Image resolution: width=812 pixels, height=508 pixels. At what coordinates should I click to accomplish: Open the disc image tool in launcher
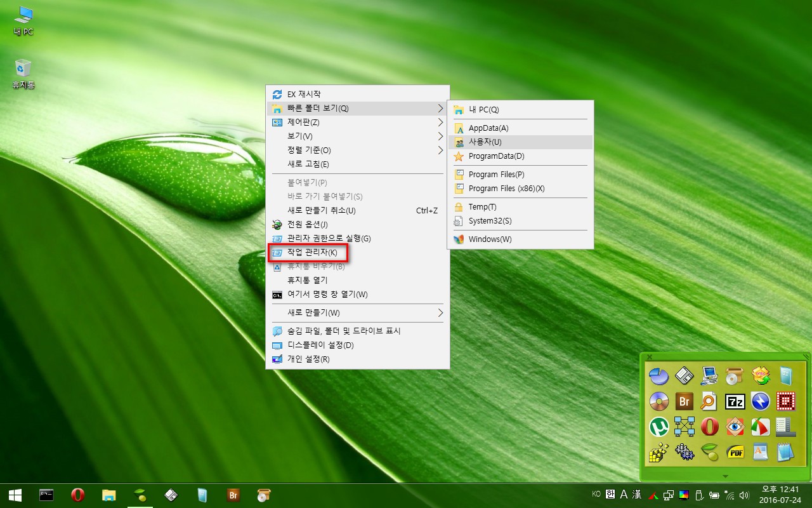click(658, 401)
